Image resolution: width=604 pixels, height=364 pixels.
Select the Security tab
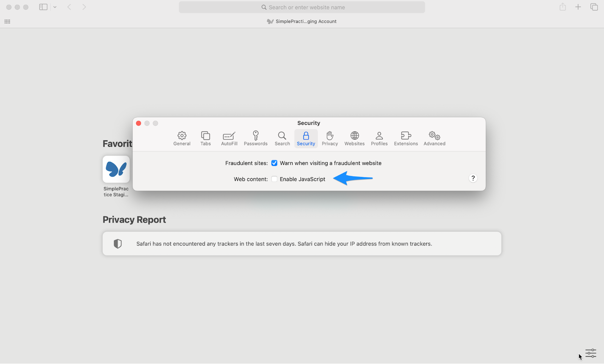click(x=306, y=138)
